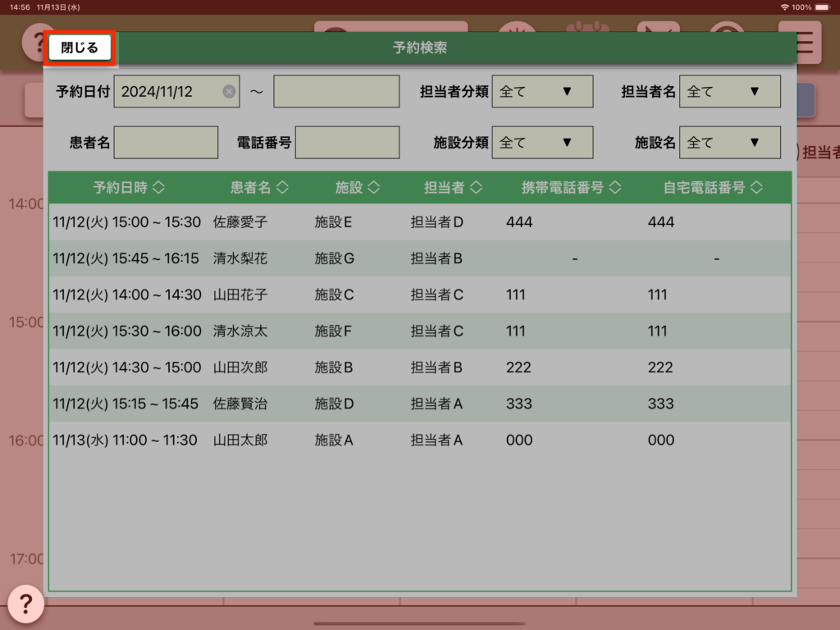The image size is (840, 630).
Task: Click the 予約日付 end date field
Action: [336, 92]
